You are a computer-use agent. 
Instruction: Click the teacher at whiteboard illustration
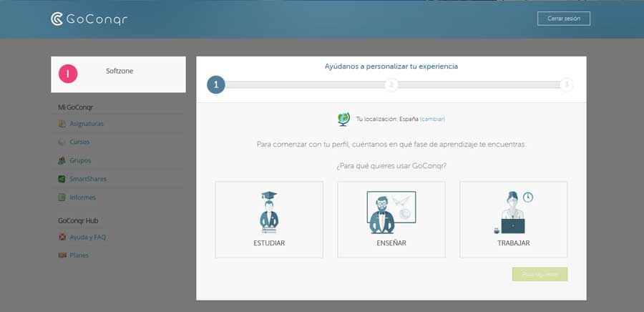point(391,213)
